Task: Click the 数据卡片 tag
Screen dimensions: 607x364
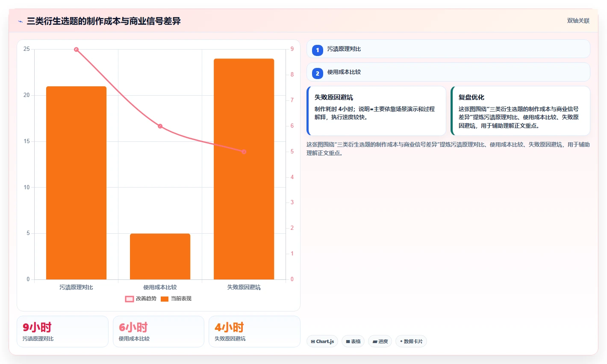Action: pyautogui.click(x=411, y=341)
